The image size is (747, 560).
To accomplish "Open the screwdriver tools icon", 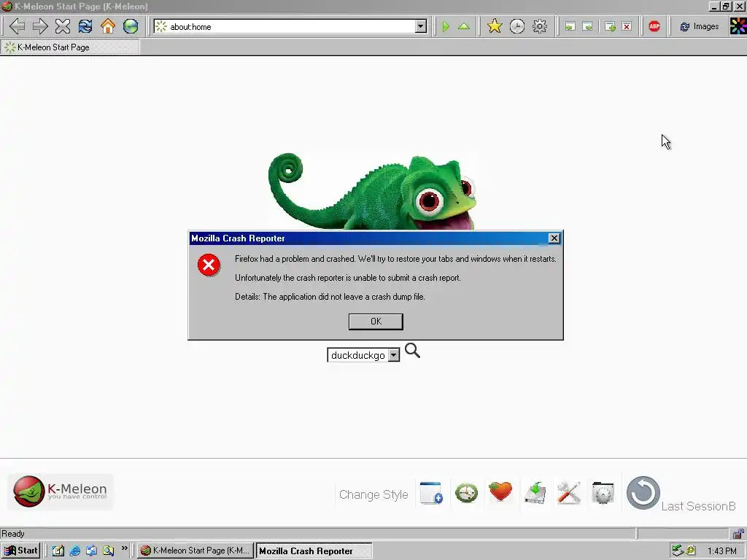I will pos(569,492).
